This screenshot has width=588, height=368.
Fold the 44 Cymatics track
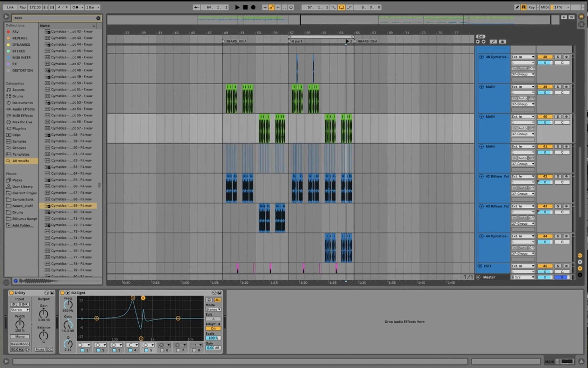tap(481, 236)
